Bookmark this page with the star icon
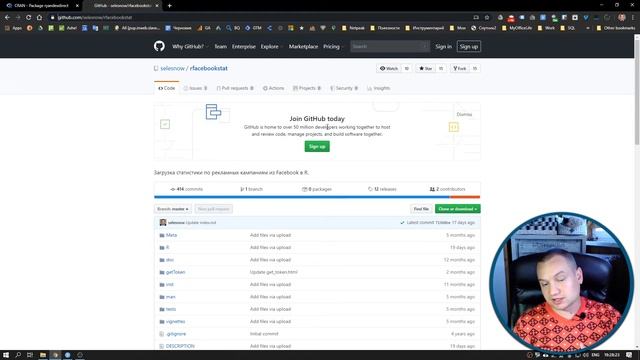The width and height of the screenshot is (640, 360). [487, 18]
